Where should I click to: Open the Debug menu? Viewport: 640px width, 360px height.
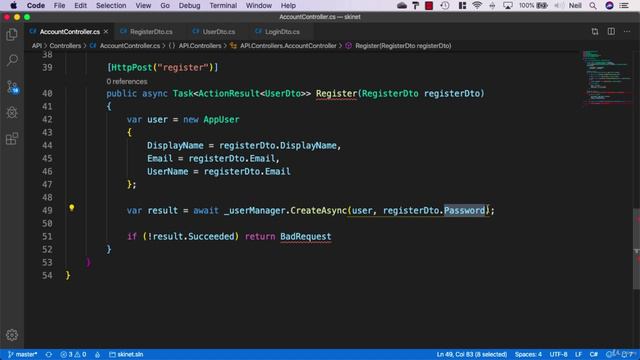pyautogui.click(x=189, y=6)
